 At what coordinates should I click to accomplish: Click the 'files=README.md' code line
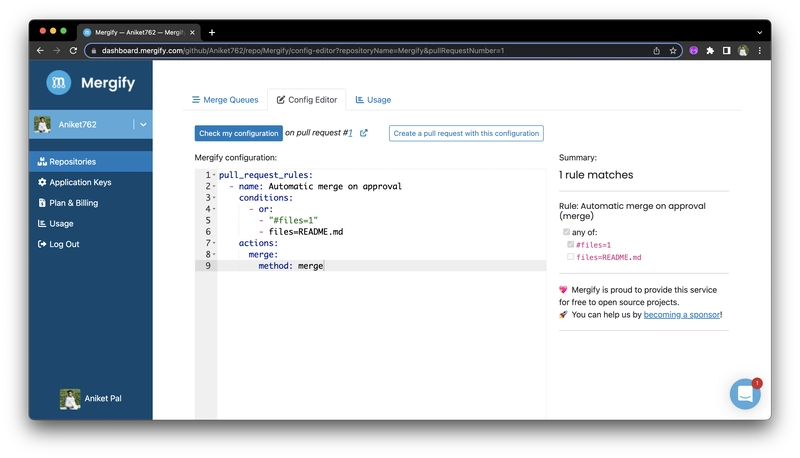tap(306, 232)
